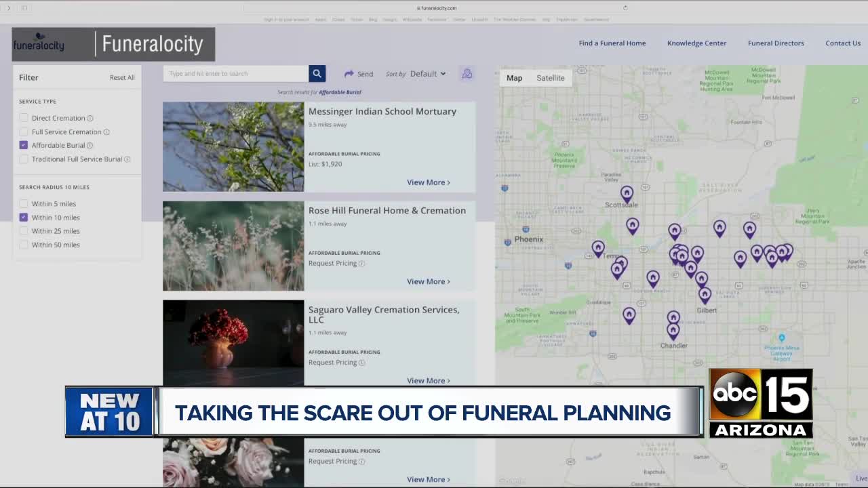Click the blue magnifier search button

pyautogui.click(x=317, y=73)
